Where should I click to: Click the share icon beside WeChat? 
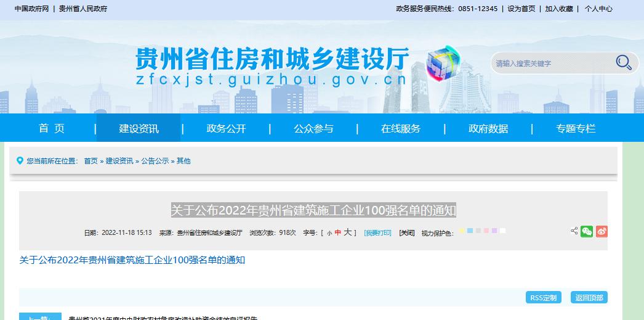[x=574, y=231]
